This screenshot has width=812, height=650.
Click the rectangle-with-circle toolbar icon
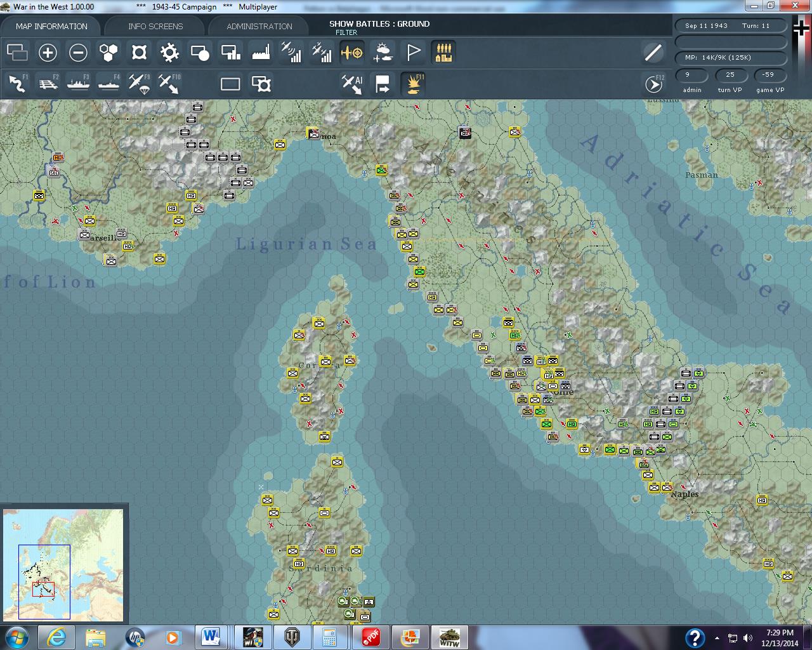(x=200, y=53)
